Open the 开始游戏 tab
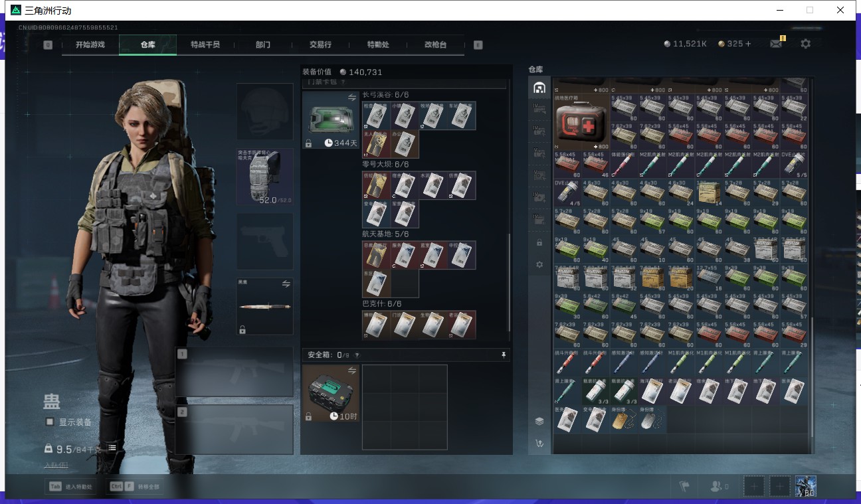861x504 pixels. point(90,45)
